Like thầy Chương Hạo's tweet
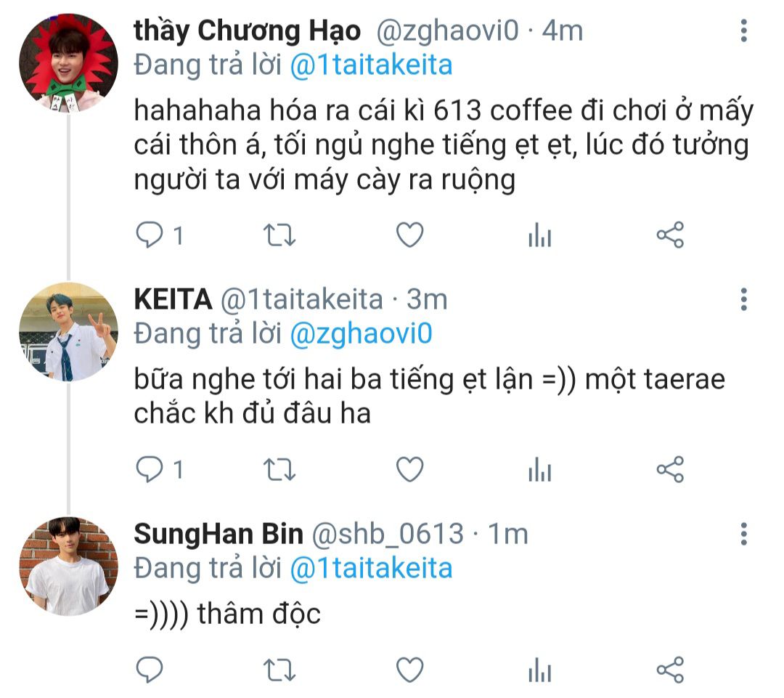 [x=410, y=235]
